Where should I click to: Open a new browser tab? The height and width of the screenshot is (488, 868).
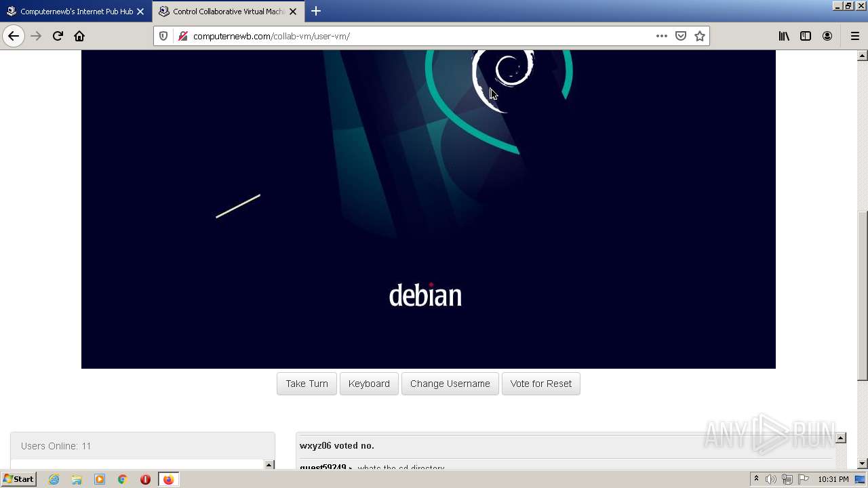(316, 11)
